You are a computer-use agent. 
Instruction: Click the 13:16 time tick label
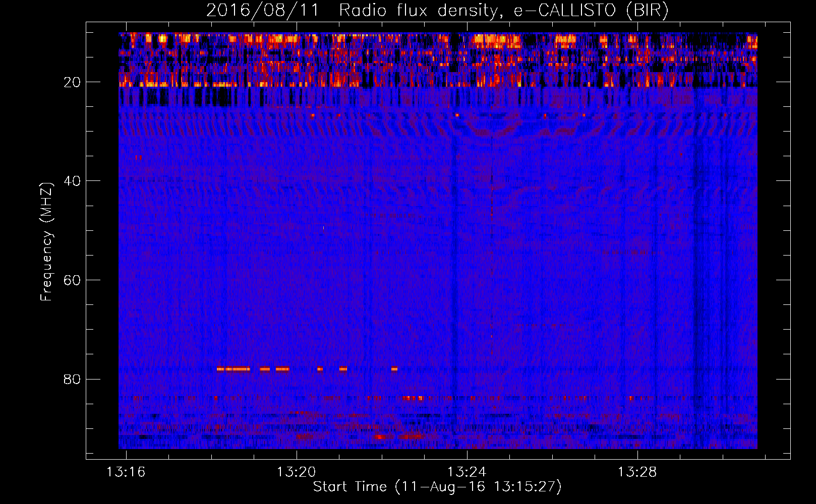click(x=126, y=472)
